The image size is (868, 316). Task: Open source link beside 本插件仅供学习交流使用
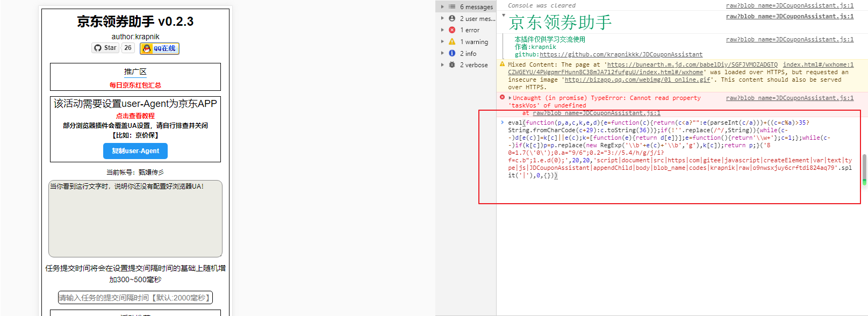click(790, 39)
